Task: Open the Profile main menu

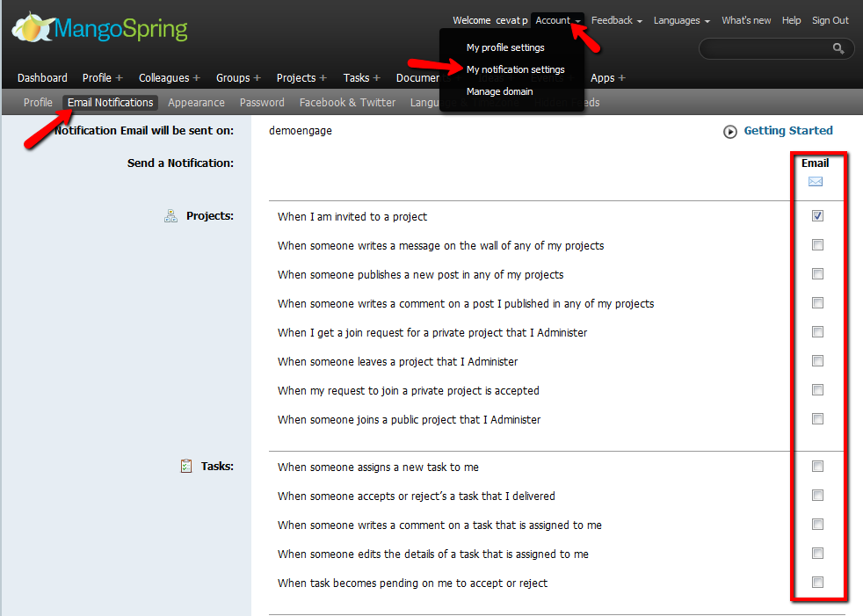Action: (97, 77)
